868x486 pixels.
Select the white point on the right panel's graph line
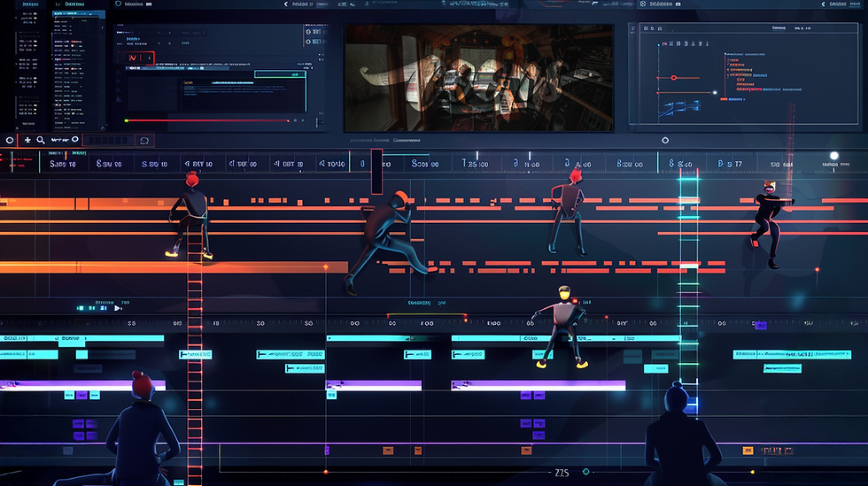coord(715,93)
